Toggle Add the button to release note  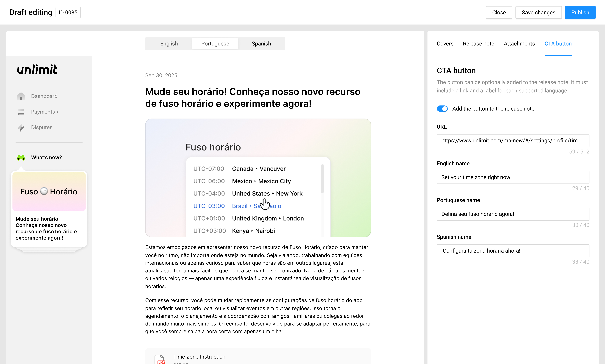click(x=442, y=109)
